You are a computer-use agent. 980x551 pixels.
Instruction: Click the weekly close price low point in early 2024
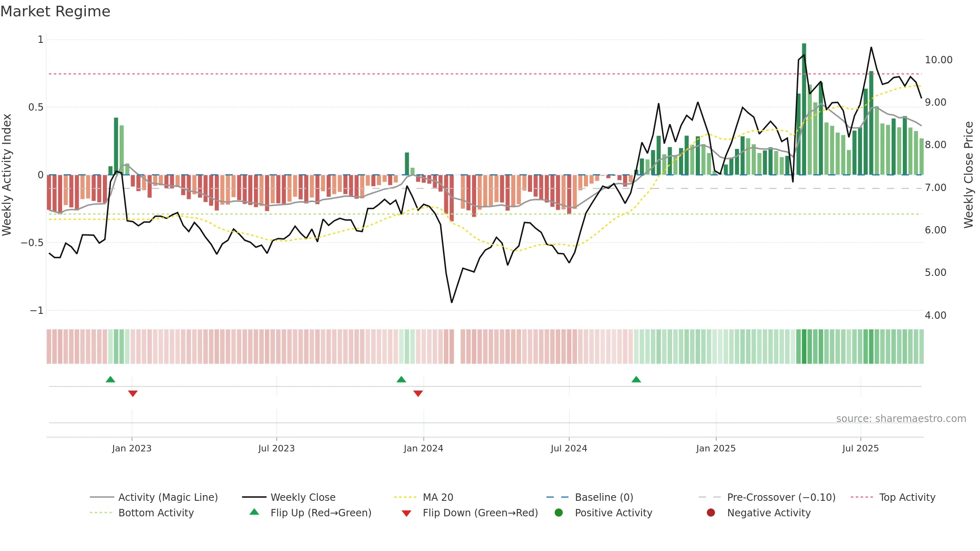click(452, 302)
